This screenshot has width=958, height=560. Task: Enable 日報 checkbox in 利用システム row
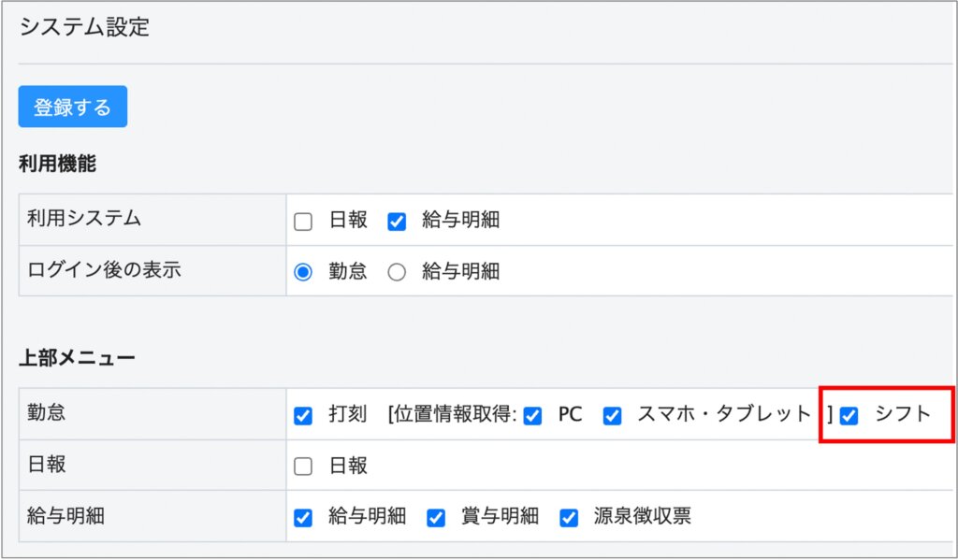pyautogui.click(x=303, y=222)
